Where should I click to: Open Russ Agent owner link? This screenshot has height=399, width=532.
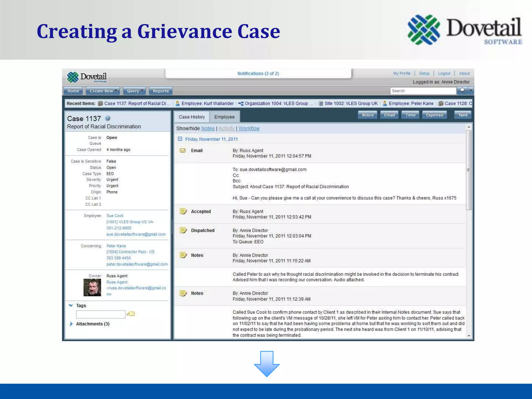click(117, 282)
